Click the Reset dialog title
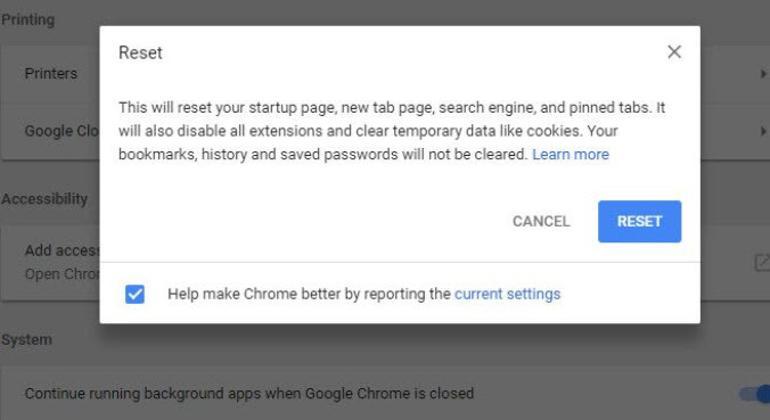The image size is (770, 420). point(140,52)
